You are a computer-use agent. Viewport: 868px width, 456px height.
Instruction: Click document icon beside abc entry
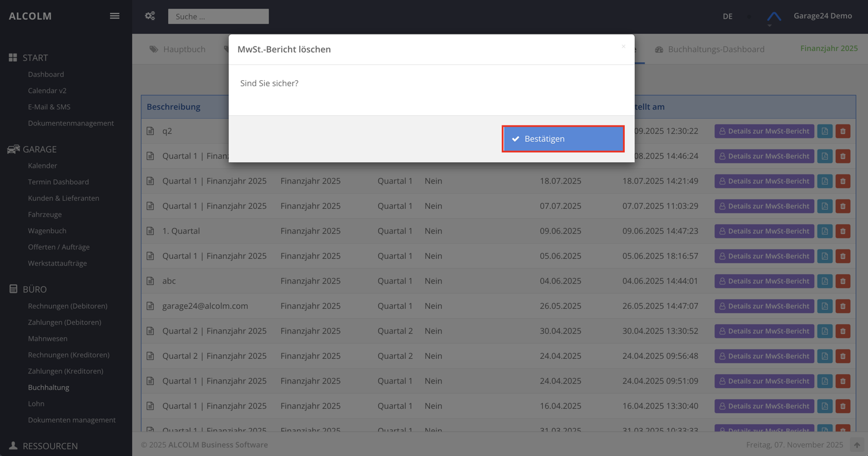(x=150, y=281)
